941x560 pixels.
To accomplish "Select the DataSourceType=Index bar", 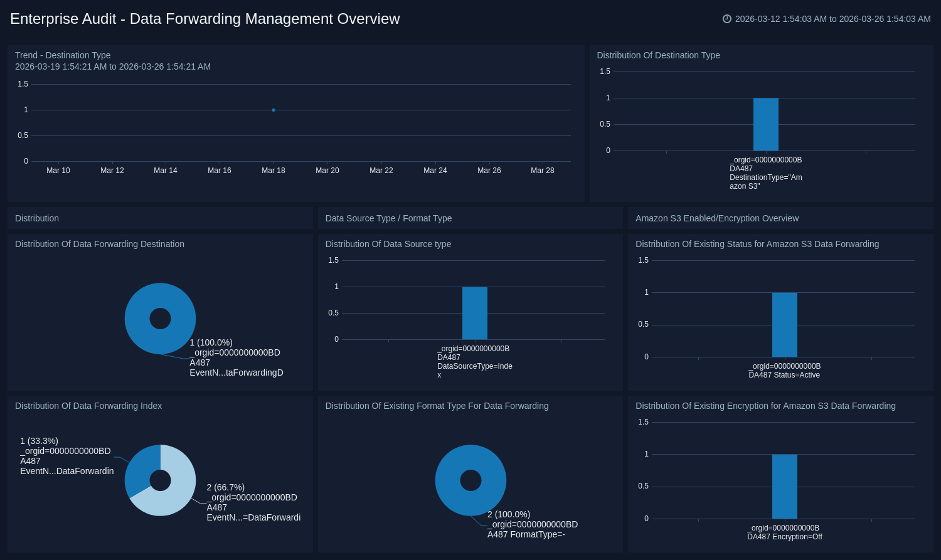I will click(474, 313).
